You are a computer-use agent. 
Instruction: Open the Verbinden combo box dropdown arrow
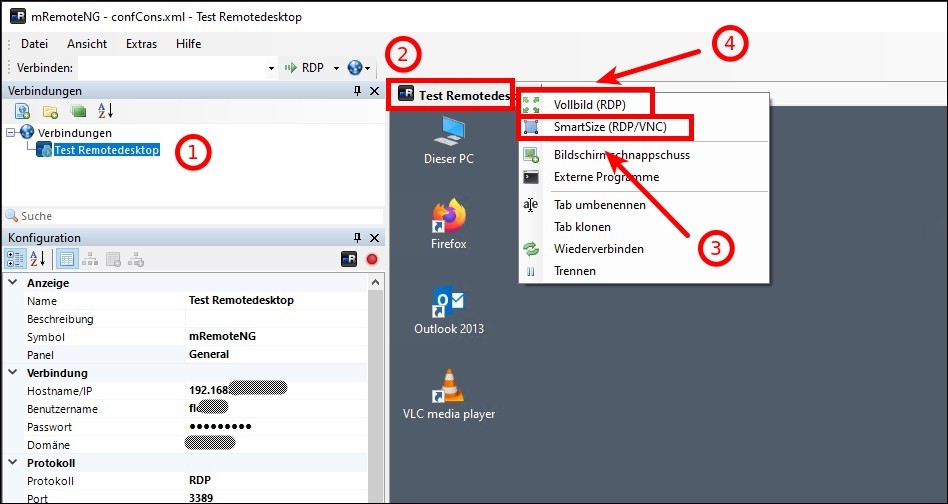(x=271, y=68)
